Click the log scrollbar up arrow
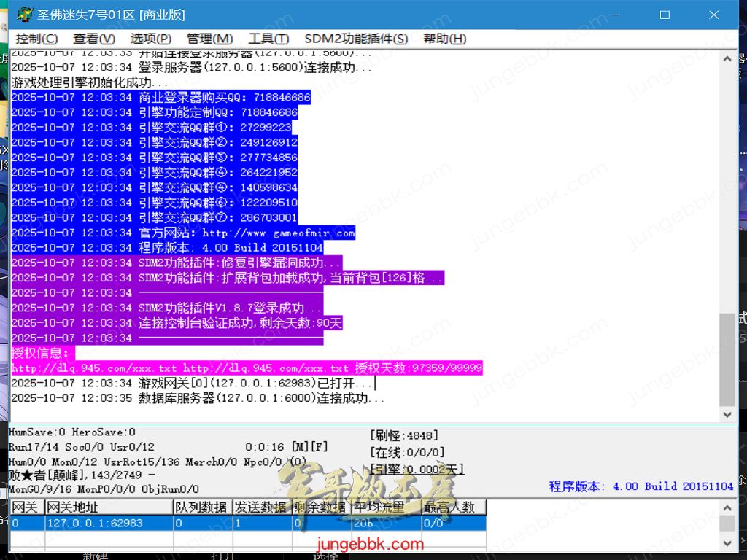This screenshot has width=747, height=560. [x=727, y=58]
